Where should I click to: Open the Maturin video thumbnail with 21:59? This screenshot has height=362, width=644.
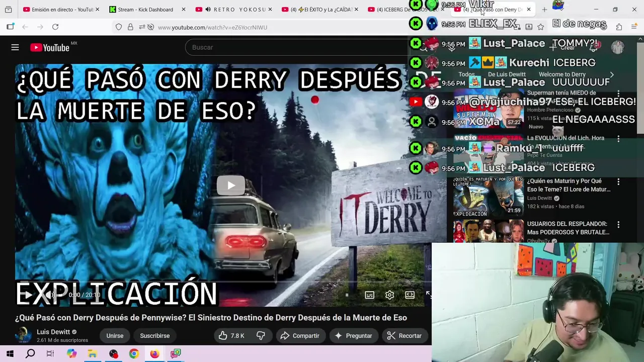tap(488, 197)
